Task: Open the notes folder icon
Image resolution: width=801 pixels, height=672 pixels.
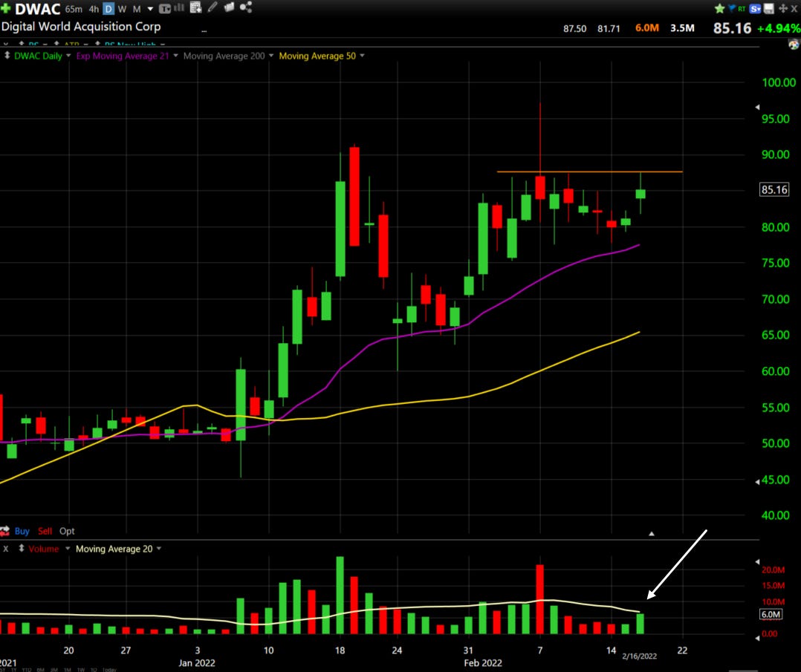Action: 229,7
